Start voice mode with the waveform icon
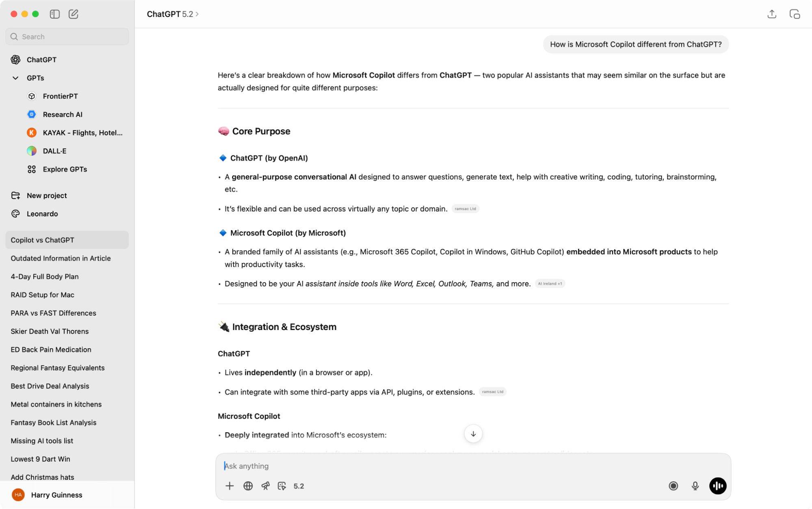 point(718,486)
